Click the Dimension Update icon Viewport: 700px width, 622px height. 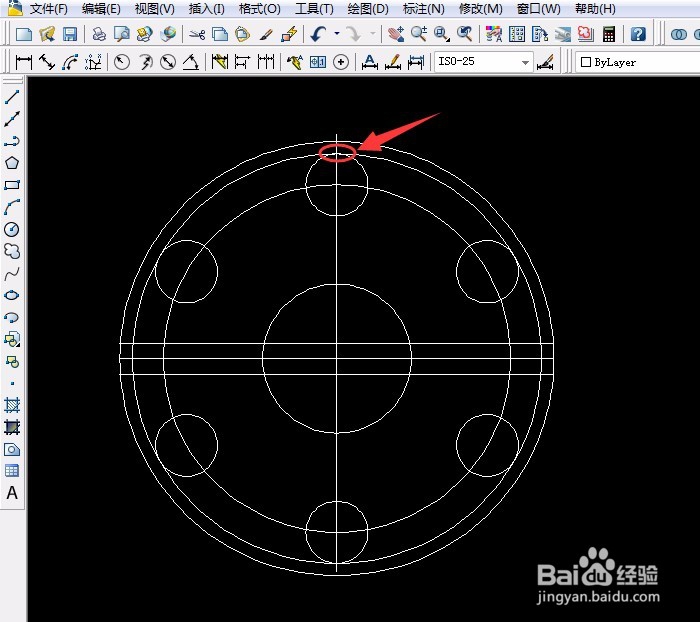coord(416,62)
